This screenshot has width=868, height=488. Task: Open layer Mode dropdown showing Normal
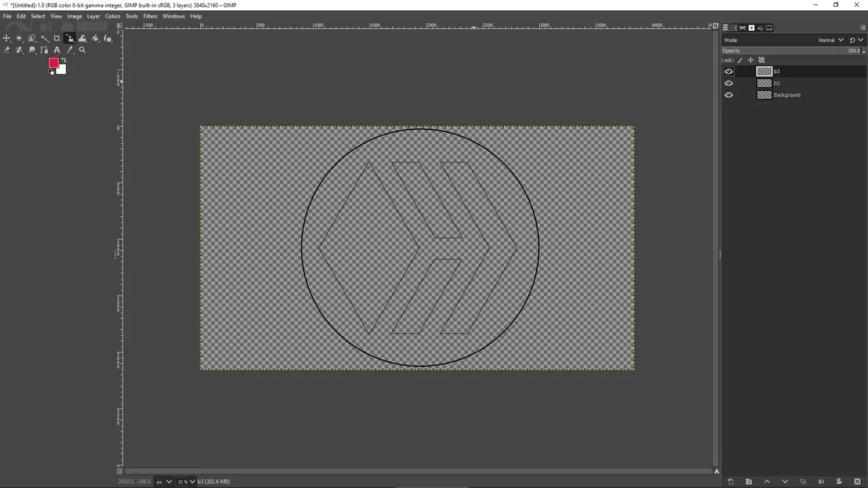coord(784,40)
